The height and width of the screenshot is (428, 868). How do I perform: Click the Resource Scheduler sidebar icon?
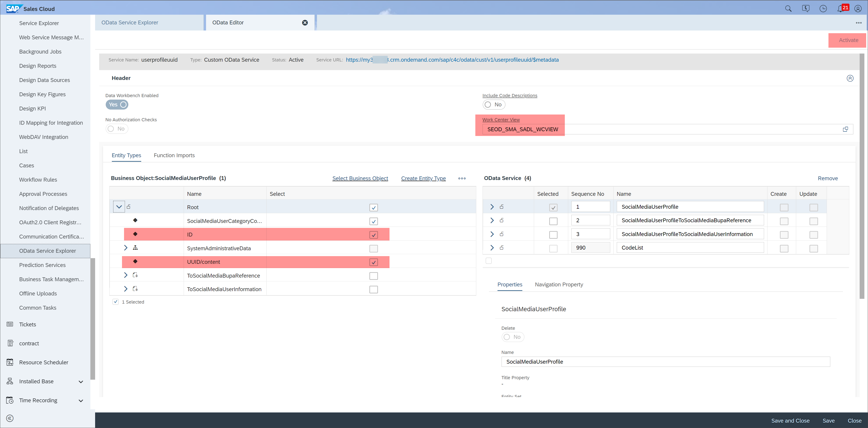(x=10, y=362)
